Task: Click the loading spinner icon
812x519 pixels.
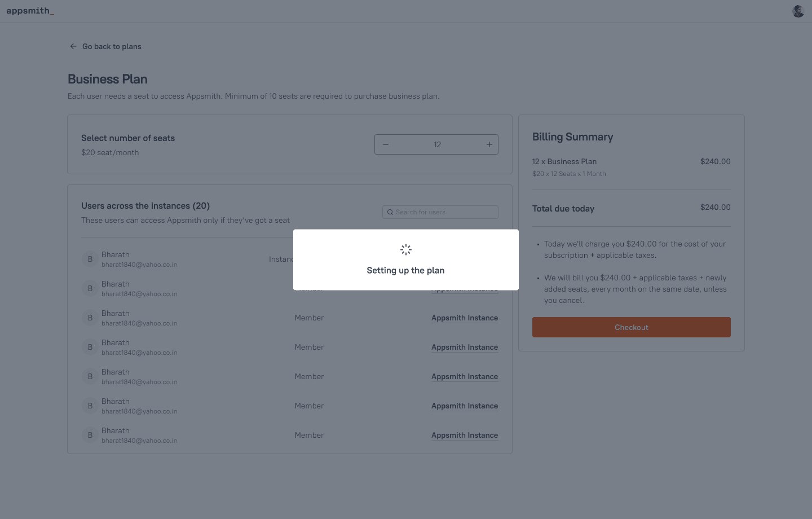Action: coord(406,249)
